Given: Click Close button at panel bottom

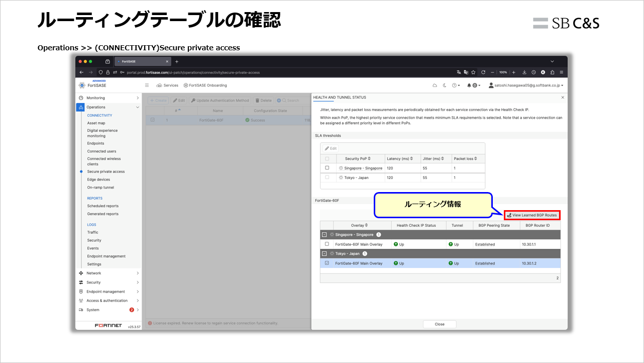Looking at the screenshot, I should pyautogui.click(x=440, y=324).
